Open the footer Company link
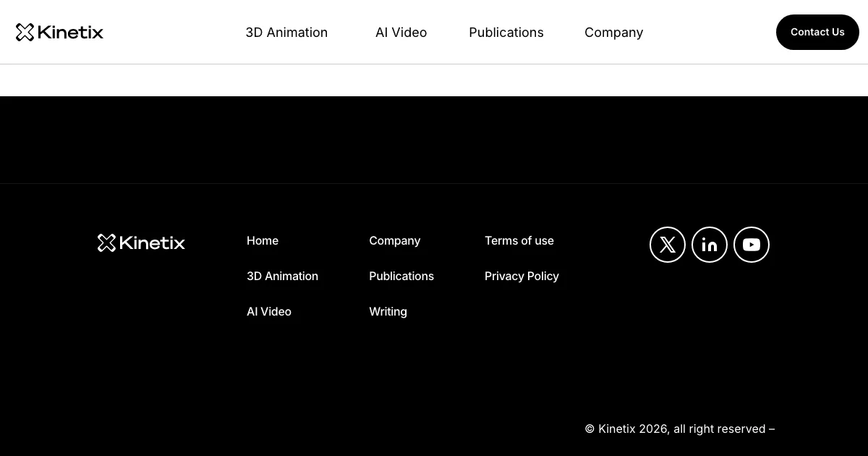 coord(394,240)
